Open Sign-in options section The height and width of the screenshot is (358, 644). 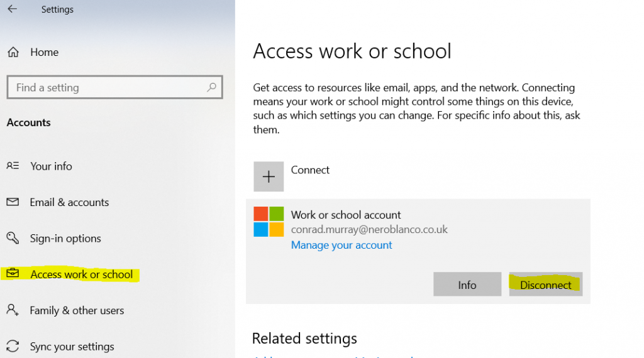coord(65,238)
